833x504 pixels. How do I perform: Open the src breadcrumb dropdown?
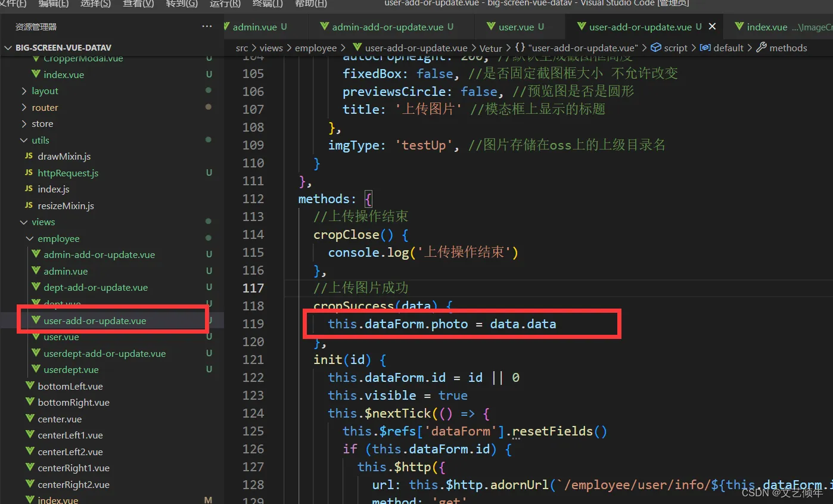click(x=242, y=48)
